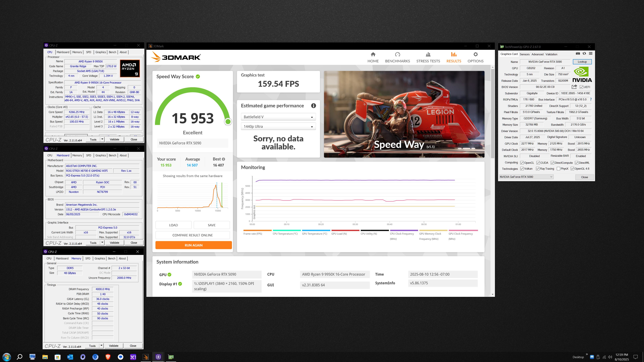Viewport: 644px width, 362px height.
Task: Open EVGA Precision X1 from the taskbar
Action: point(133,357)
